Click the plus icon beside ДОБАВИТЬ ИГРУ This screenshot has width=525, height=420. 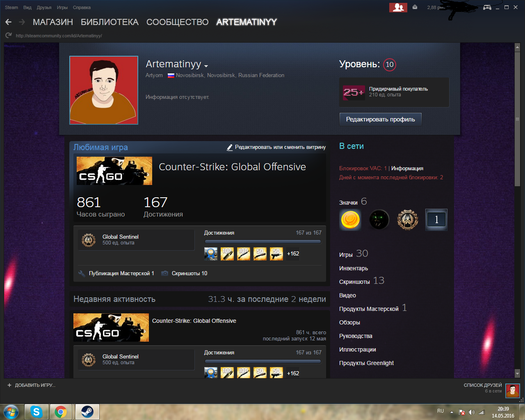click(9, 385)
